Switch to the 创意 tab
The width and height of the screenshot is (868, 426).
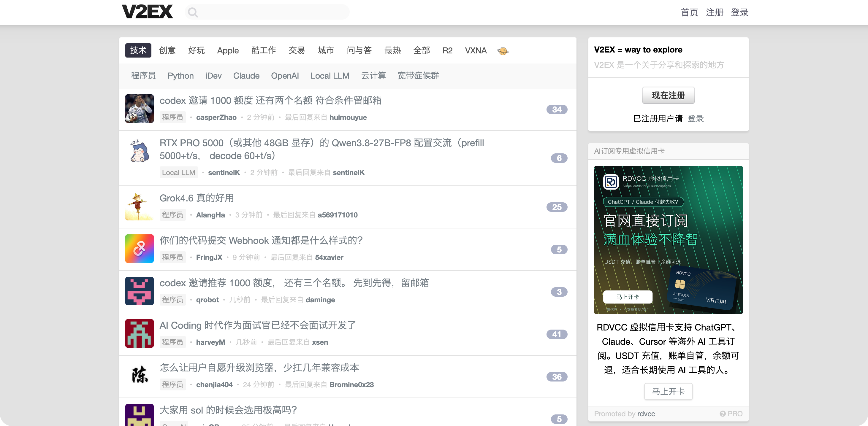(167, 50)
